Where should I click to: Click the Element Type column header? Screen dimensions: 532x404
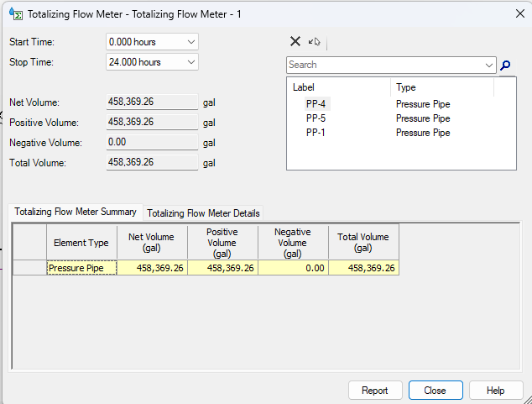[81, 243]
